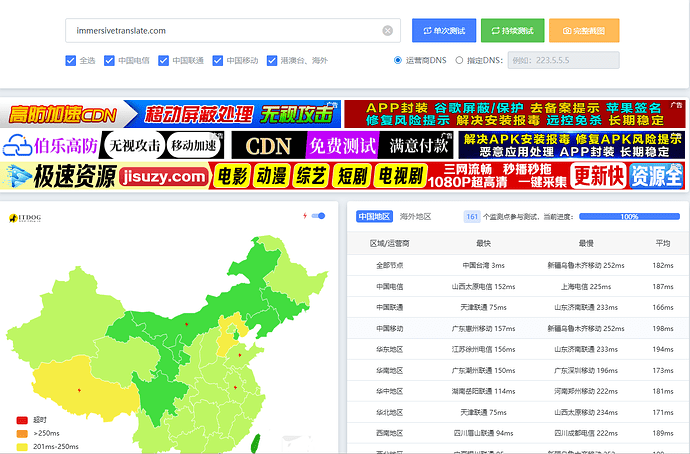690x454 pixels.
Task: Click the immersivetranslate.com domain field
Action: coord(233,30)
